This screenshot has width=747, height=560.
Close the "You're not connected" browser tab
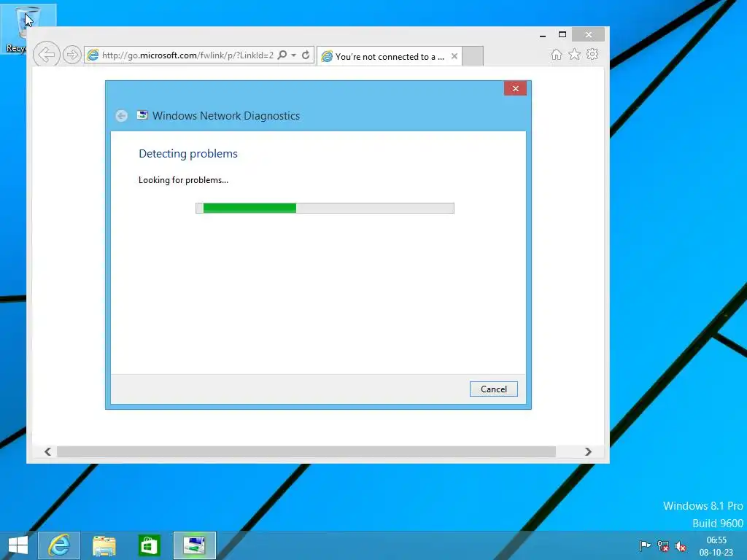click(454, 56)
